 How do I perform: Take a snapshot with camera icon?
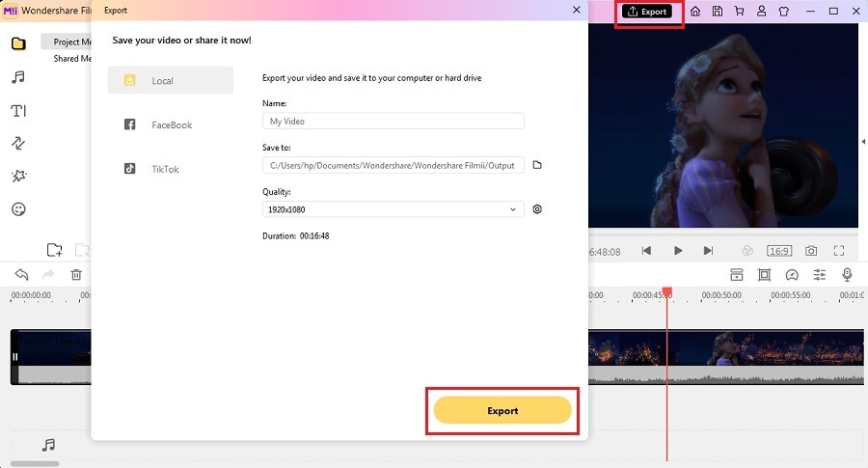tap(811, 251)
